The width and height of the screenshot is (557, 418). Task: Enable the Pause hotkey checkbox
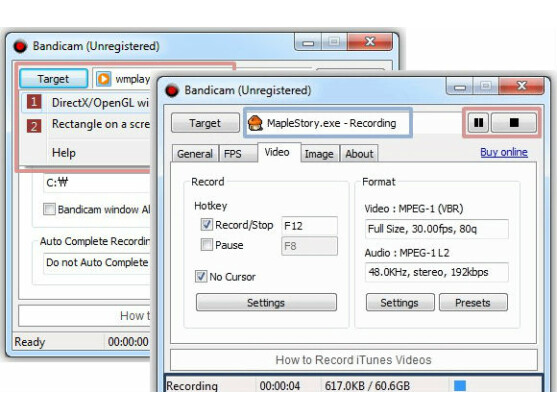point(206,245)
